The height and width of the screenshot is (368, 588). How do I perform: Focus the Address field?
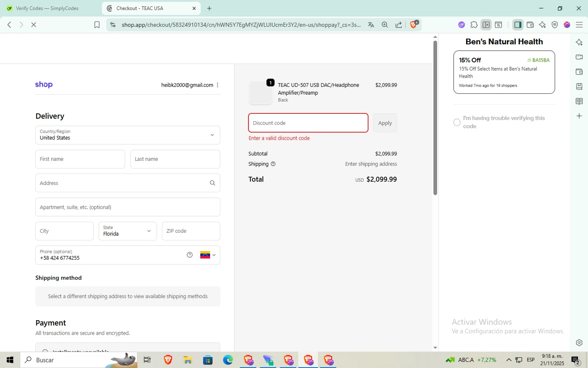click(128, 183)
